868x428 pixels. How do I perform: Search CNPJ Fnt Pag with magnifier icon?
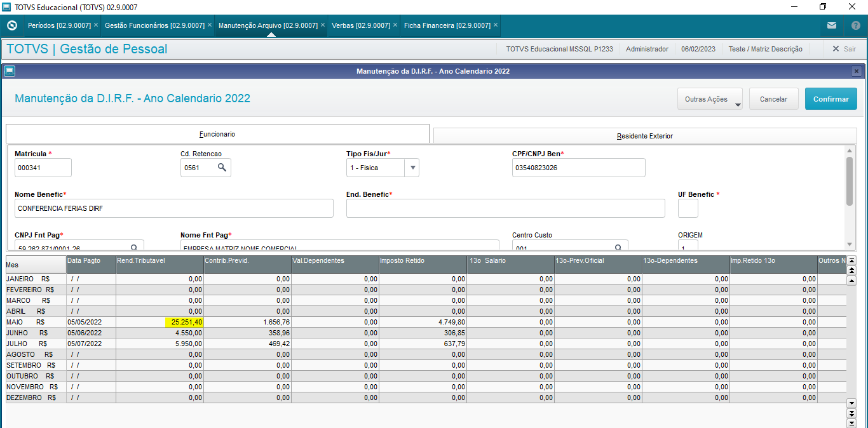134,247
